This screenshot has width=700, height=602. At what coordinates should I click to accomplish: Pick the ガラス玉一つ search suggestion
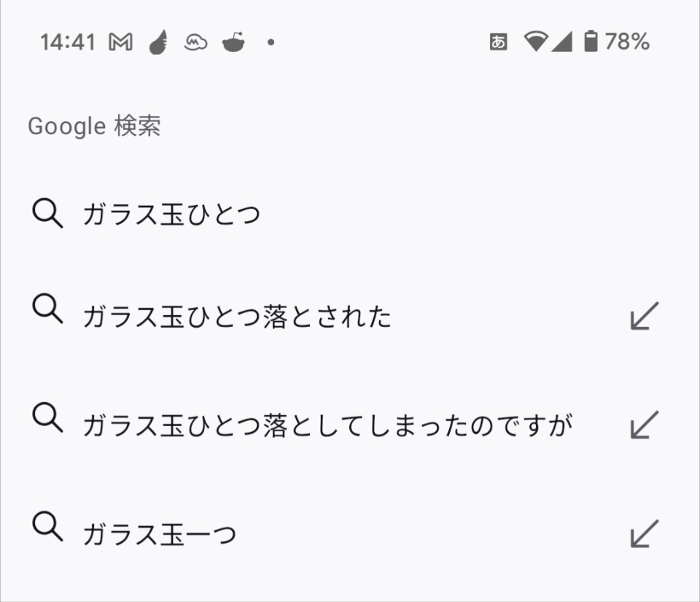click(x=160, y=535)
